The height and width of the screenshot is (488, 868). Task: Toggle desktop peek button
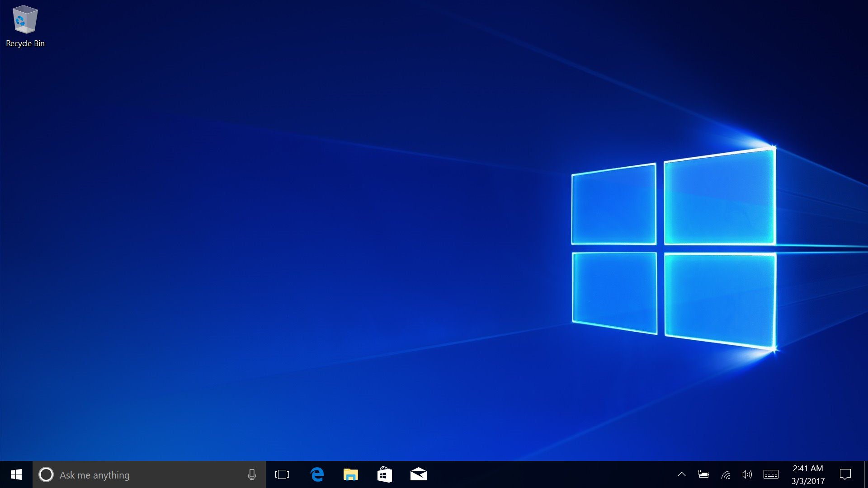[x=866, y=474]
